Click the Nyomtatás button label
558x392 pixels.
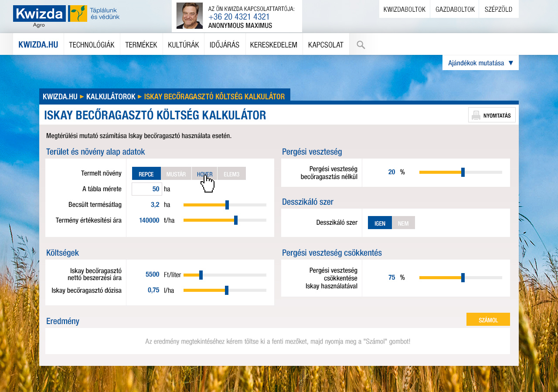(x=497, y=115)
